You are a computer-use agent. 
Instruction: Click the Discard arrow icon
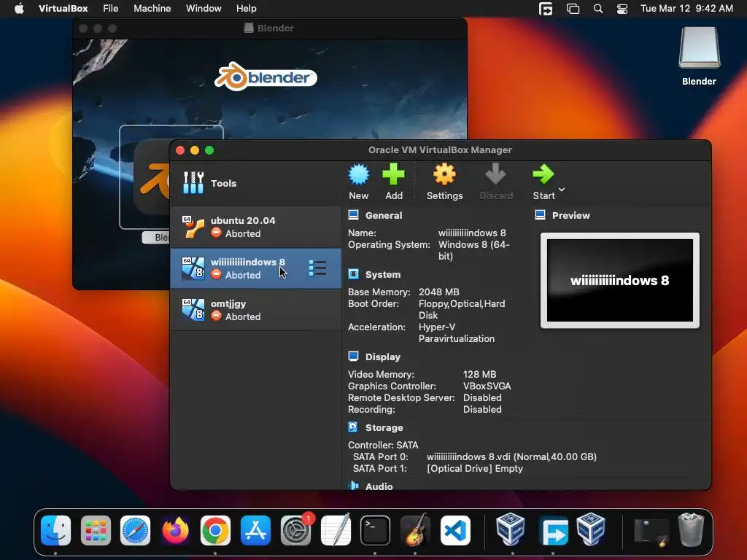tap(495, 175)
